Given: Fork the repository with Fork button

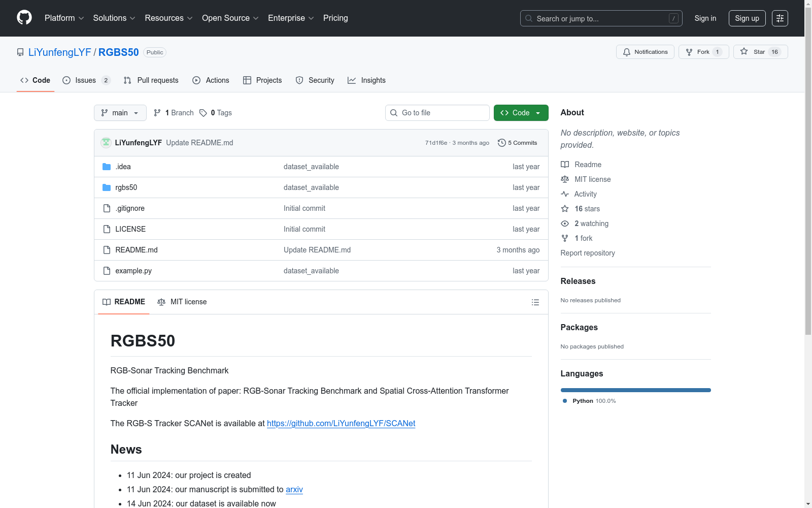Looking at the screenshot, I should point(704,52).
